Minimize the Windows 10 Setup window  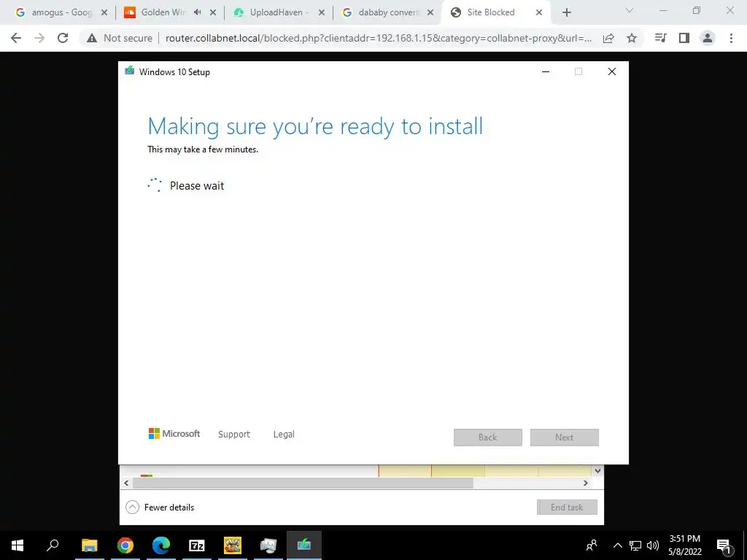click(x=546, y=72)
